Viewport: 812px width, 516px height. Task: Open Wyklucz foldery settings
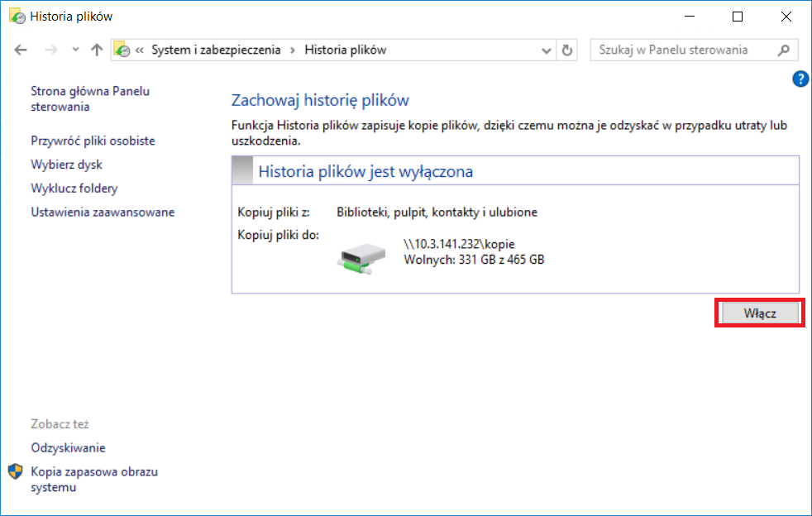point(74,188)
